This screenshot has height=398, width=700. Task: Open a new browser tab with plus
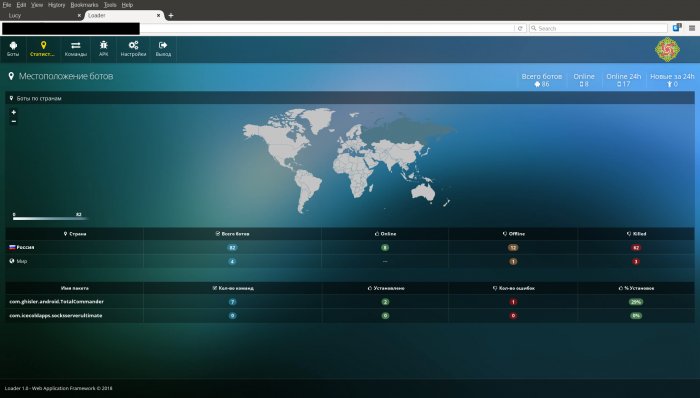click(171, 15)
